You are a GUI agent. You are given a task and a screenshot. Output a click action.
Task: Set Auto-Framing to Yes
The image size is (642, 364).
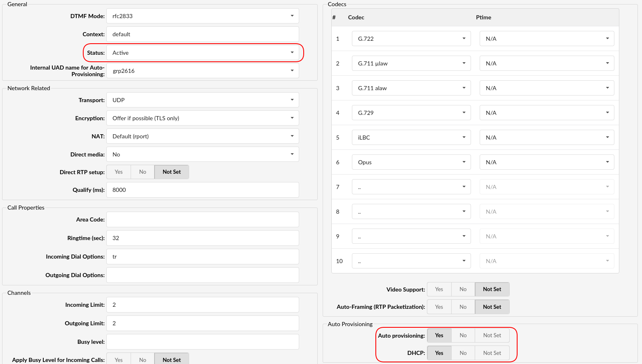pos(439,307)
